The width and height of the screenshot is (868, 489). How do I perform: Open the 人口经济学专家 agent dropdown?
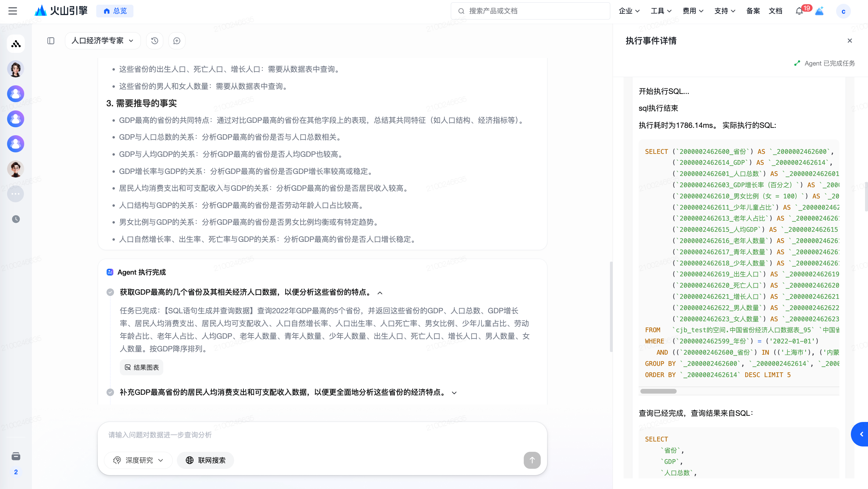click(x=103, y=41)
